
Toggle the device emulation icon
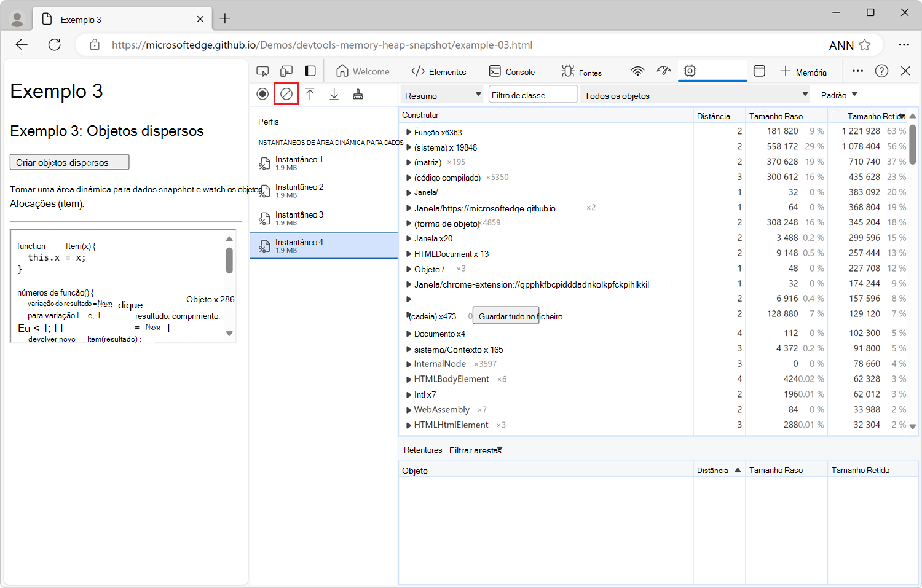pyautogui.click(x=286, y=71)
